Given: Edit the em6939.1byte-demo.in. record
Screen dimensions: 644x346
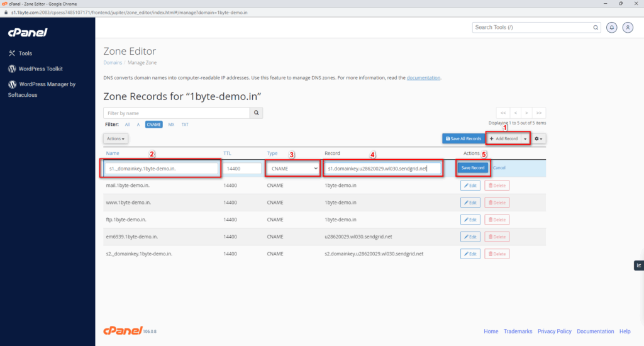Looking at the screenshot, I should pos(470,237).
